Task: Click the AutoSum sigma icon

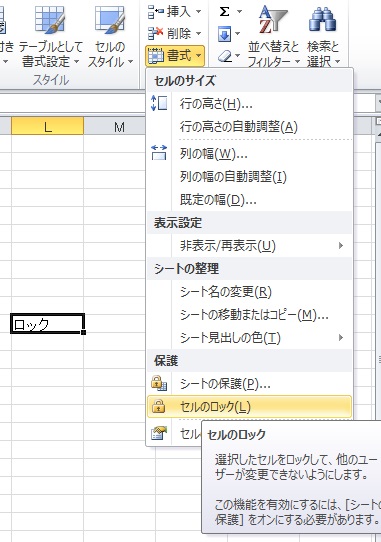Action: (x=225, y=12)
